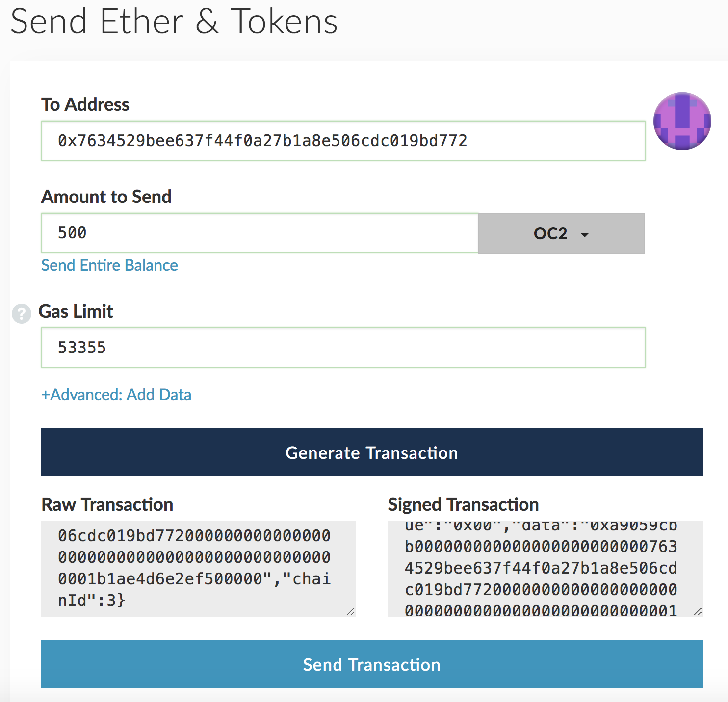The width and height of the screenshot is (728, 702).
Task: Click the Generate Transaction button
Action: tap(372, 452)
